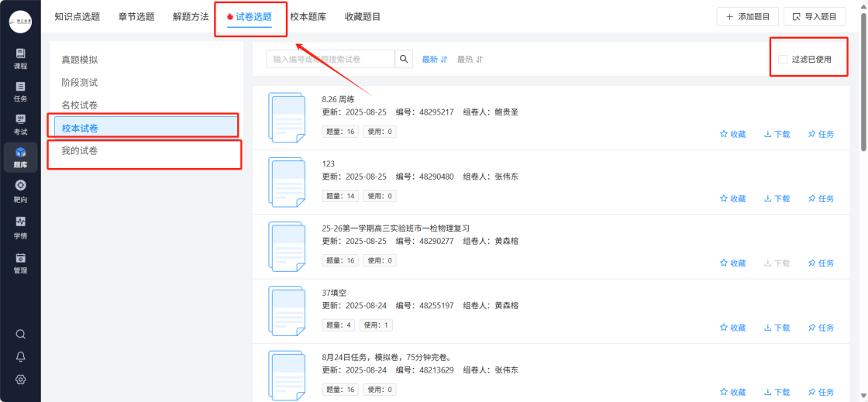This screenshot has height=402, width=868.
Task: Sort papers by 最热
Action: coord(470,59)
